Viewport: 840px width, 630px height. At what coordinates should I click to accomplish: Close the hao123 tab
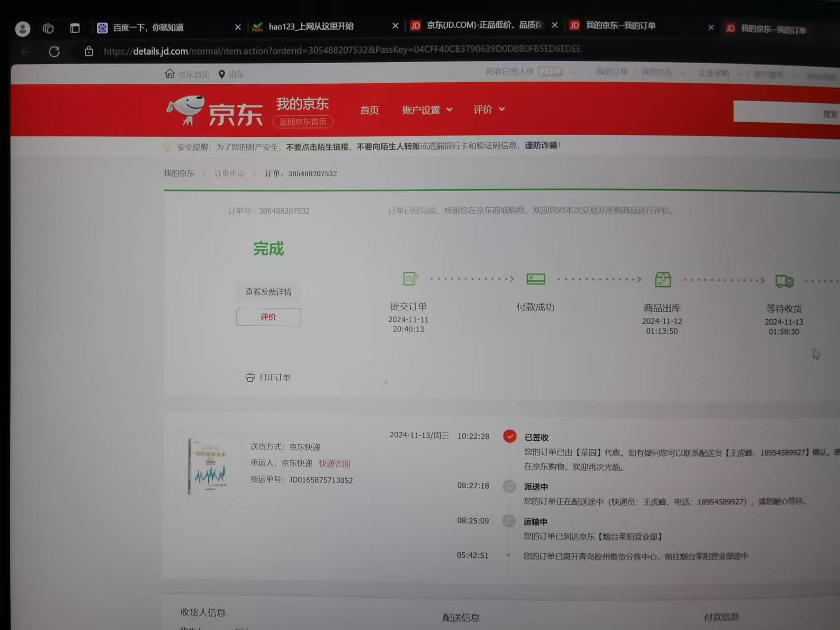(x=395, y=26)
